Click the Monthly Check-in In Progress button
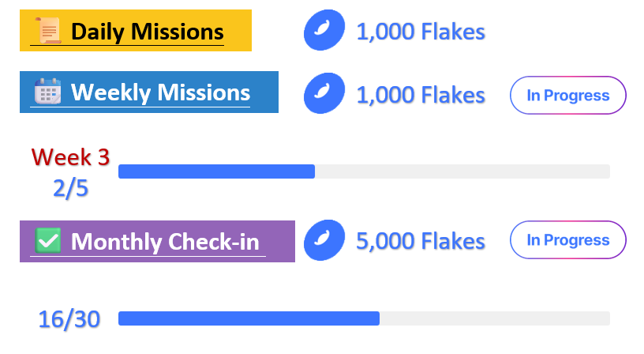This screenshot has height=354, width=644. pyautogui.click(x=568, y=240)
